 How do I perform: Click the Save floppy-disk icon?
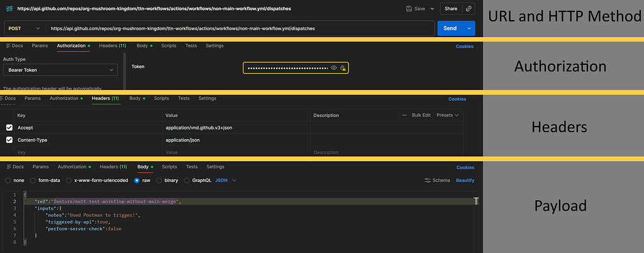(409, 8)
